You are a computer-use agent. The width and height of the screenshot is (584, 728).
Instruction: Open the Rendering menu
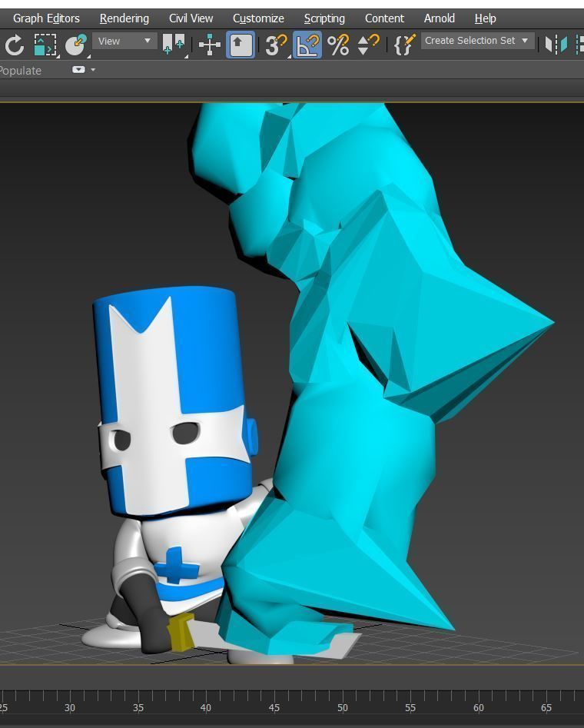point(124,18)
